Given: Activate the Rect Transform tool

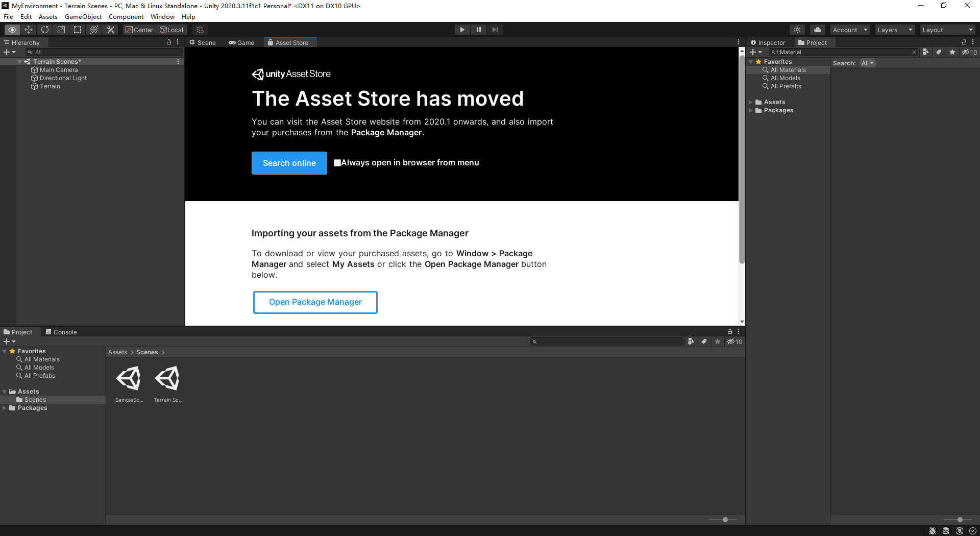Looking at the screenshot, I should pos(77,30).
